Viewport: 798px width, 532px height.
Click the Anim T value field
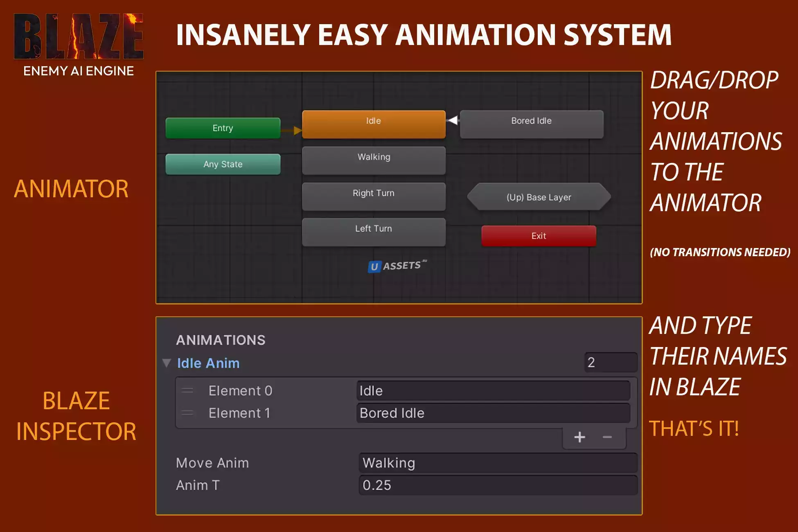tap(498, 485)
